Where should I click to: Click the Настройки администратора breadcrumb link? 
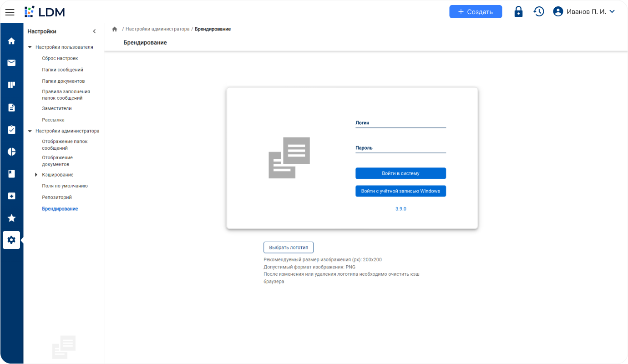(x=157, y=29)
